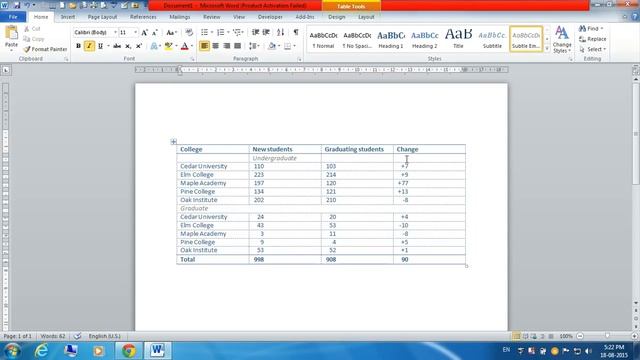640x360 pixels.
Task: Click Words count in status bar
Action: 53,336
